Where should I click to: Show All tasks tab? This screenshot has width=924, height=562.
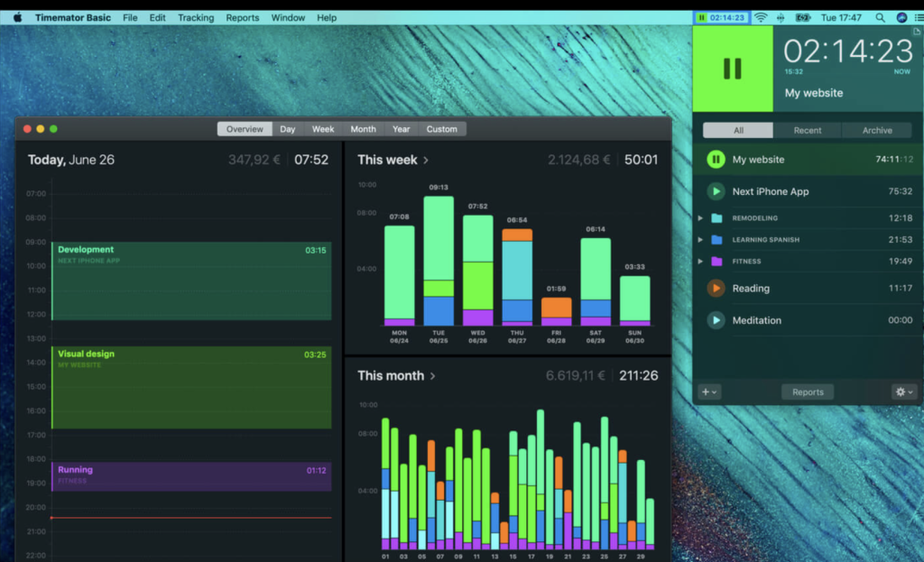(x=738, y=130)
